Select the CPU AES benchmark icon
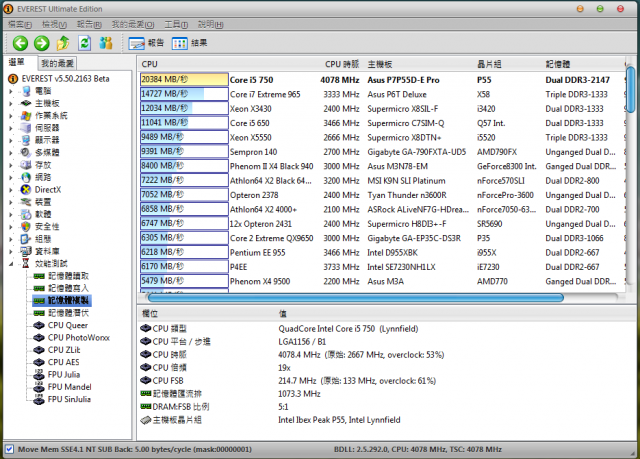Screen dimensions: 640x459 point(39,362)
